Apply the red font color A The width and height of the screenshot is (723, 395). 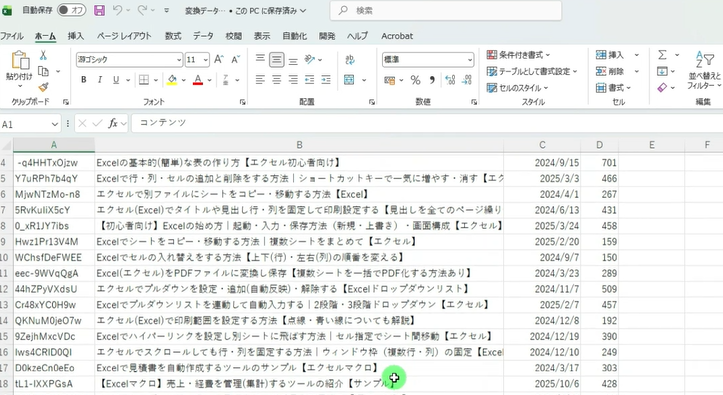[x=198, y=80]
